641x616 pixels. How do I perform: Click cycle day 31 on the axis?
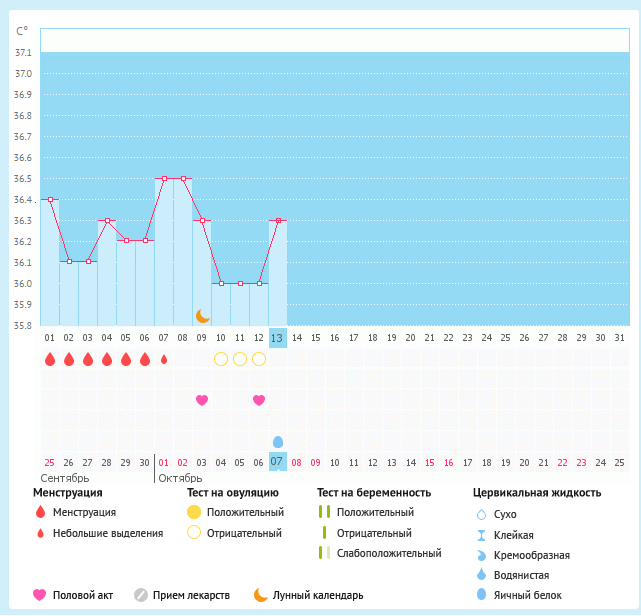click(x=619, y=338)
